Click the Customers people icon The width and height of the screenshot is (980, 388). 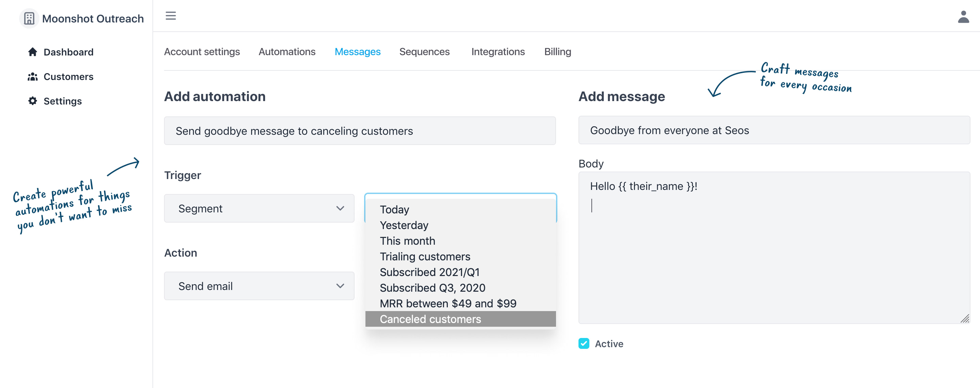pos(33,77)
